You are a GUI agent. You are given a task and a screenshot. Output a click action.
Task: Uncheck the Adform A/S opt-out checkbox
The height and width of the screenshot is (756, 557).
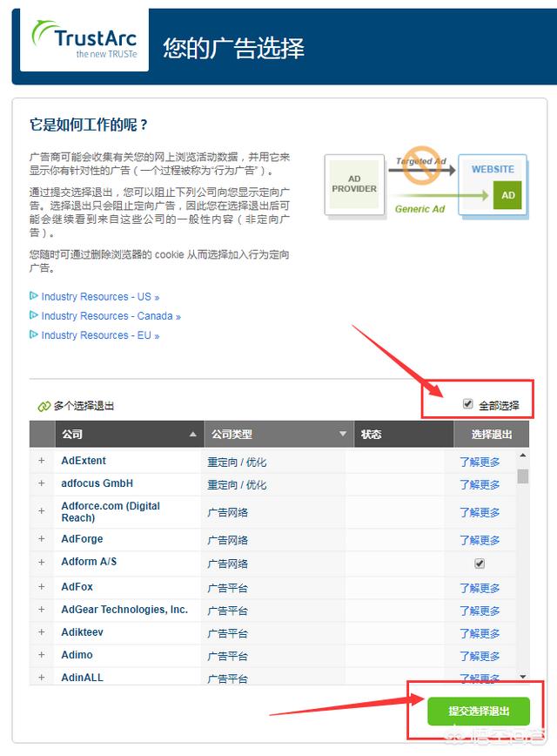(480, 564)
